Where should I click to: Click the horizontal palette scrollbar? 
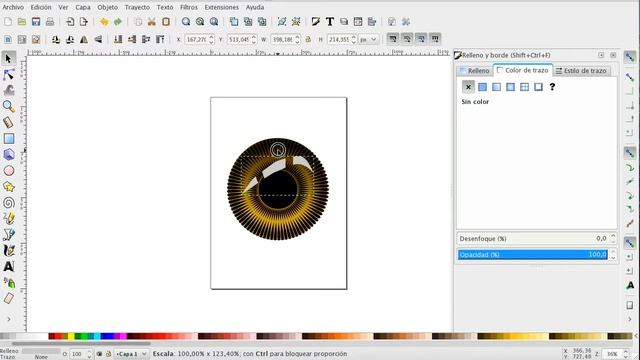coord(82,344)
